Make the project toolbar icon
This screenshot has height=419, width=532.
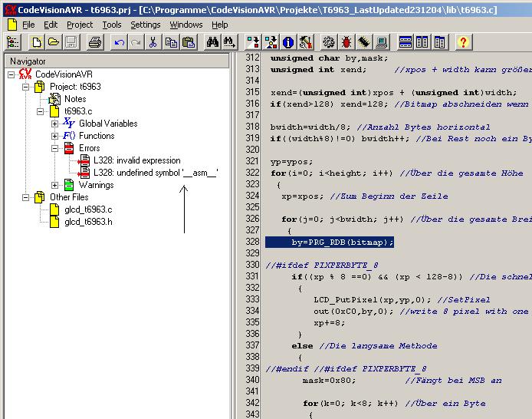pos(271,42)
